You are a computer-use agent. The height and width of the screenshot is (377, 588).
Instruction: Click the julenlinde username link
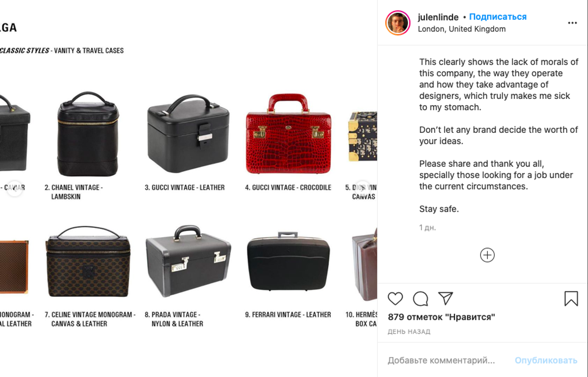[438, 17]
